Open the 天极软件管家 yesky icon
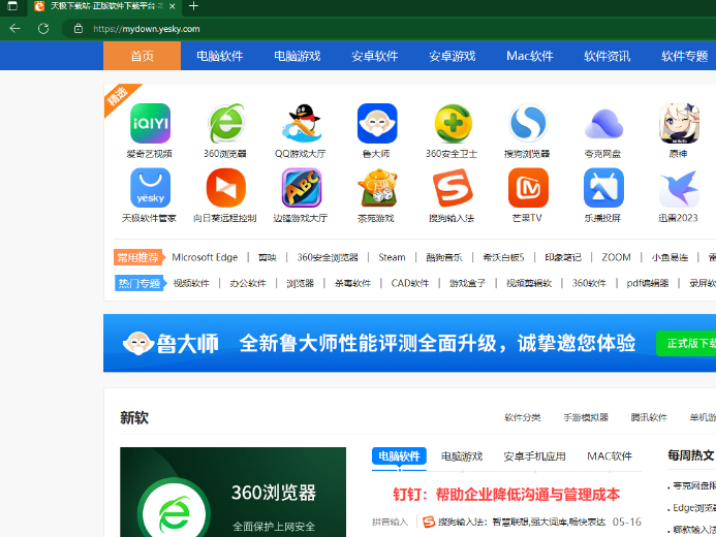The image size is (716, 537). [x=150, y=188]
